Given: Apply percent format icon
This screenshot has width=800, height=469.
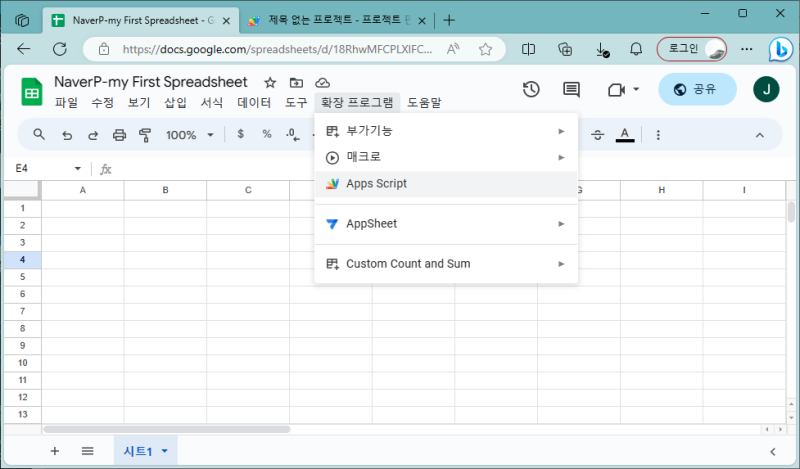Looking at the screenshot, I should pyautogui.click(x=266, y=134).
